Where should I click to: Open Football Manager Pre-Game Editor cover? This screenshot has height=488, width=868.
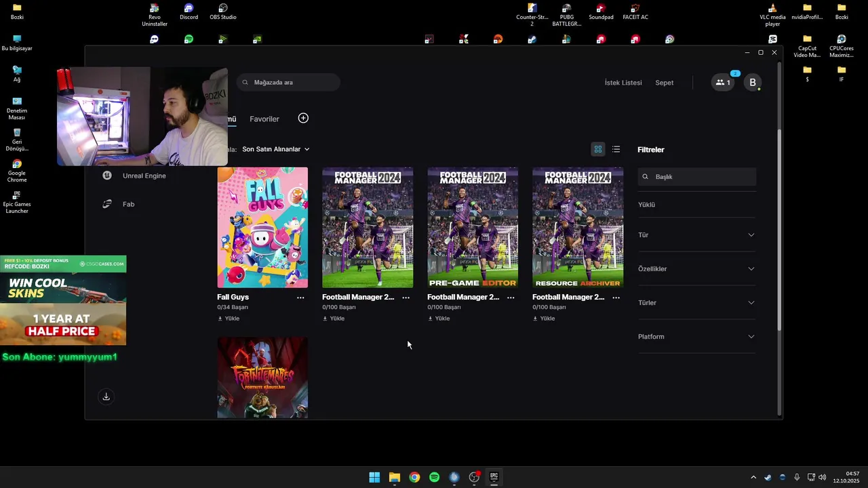pyautogui.click(x=473, y=228)
